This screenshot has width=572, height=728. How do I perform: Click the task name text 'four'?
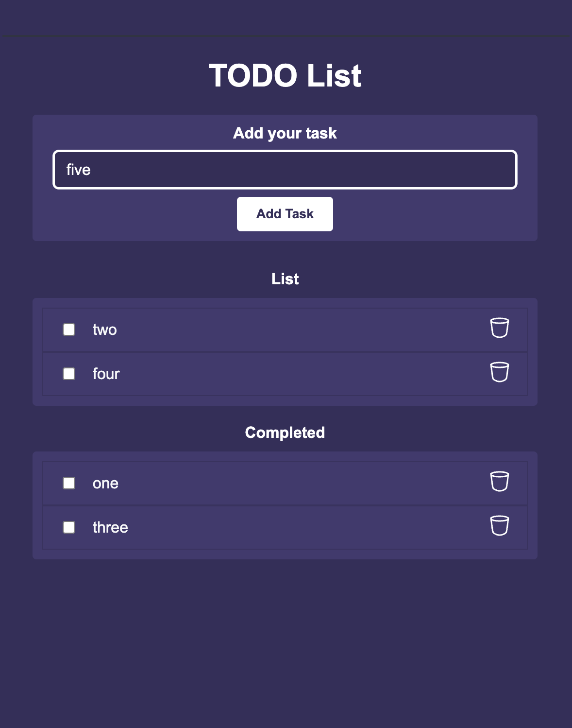(106, 374)
